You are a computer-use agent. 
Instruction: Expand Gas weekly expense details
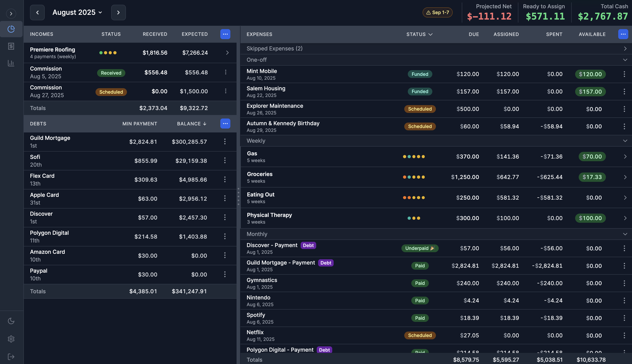click(x=625, y=156)
